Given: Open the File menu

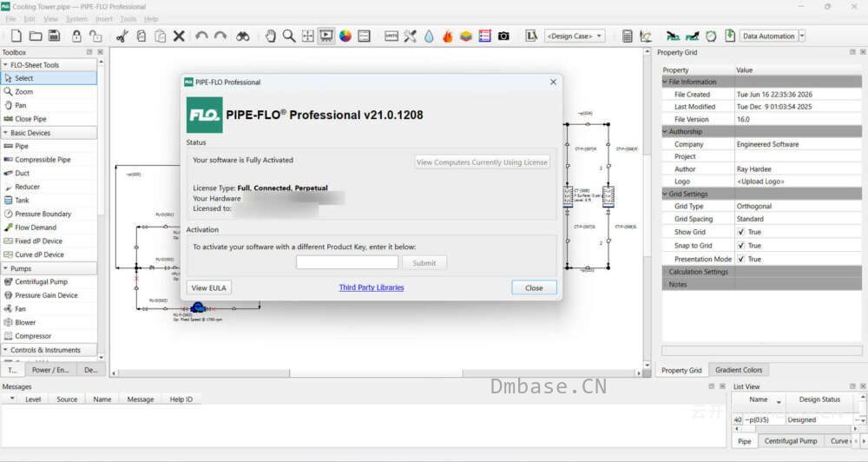Looking at the screenshot, I should coord(10,19).
